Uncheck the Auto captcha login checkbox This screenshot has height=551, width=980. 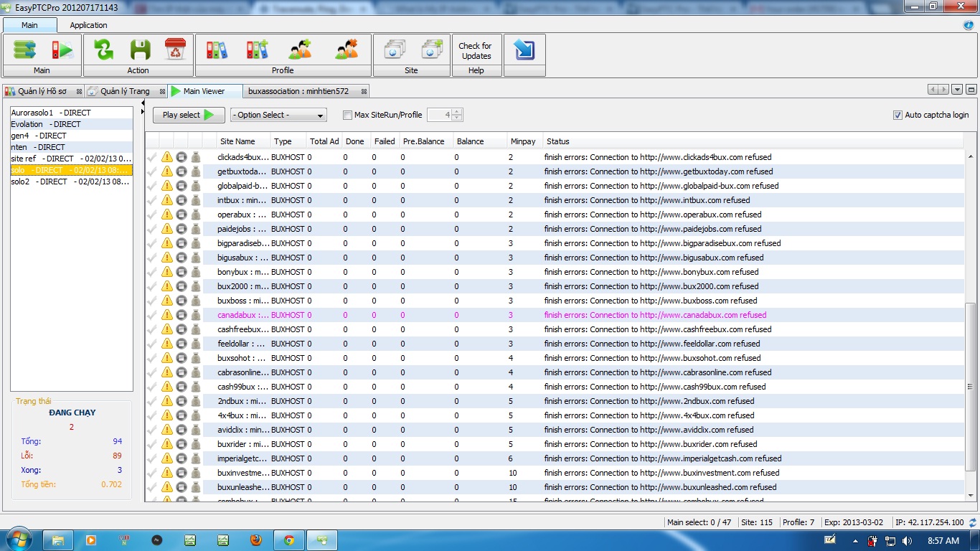(x=897, y=115)
